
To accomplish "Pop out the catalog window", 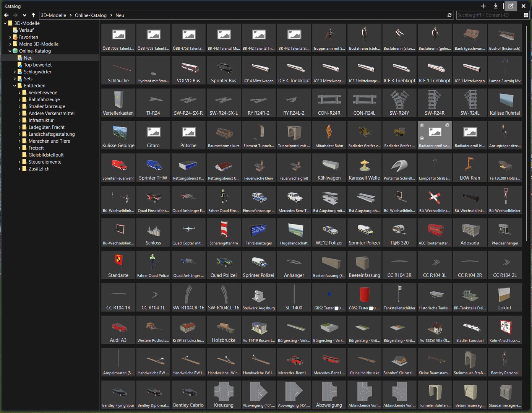I will click(511, 6).
